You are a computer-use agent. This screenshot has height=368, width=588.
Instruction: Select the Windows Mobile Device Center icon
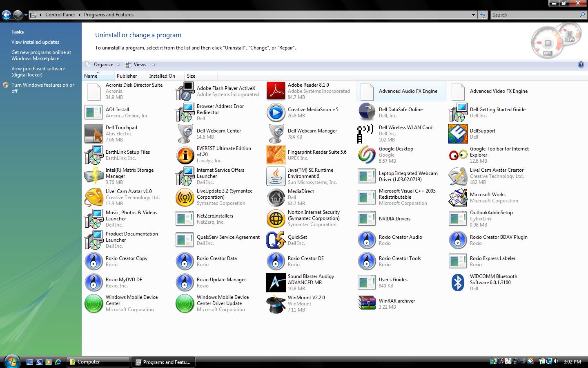tap(94, 304)
